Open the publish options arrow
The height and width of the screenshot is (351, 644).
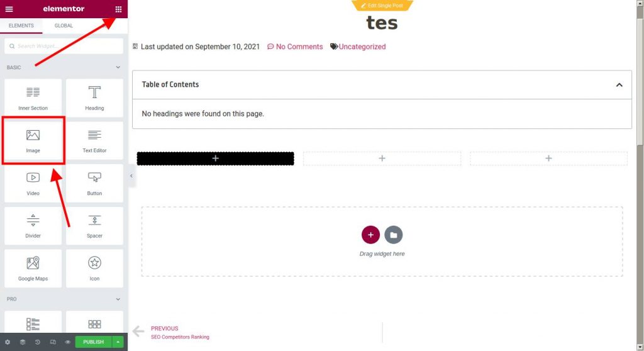pyautogui.click(x=118, y=342)
